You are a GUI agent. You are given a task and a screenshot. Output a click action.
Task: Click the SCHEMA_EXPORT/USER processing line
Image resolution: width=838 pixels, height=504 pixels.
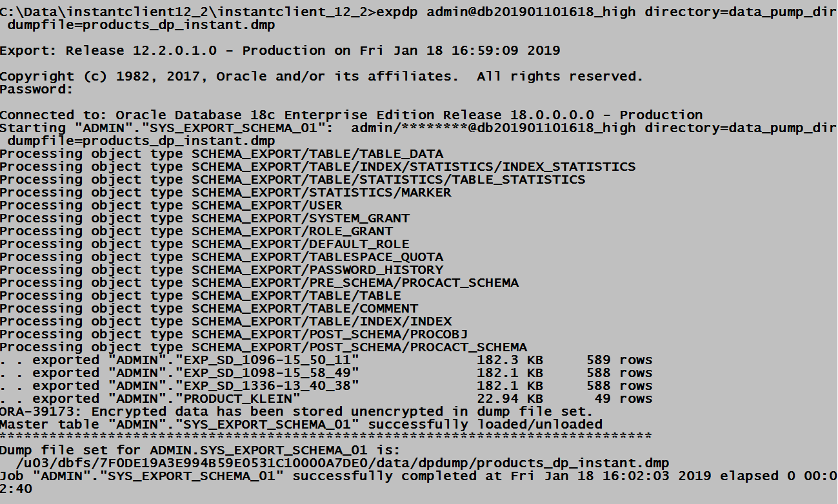pos(171,206)
